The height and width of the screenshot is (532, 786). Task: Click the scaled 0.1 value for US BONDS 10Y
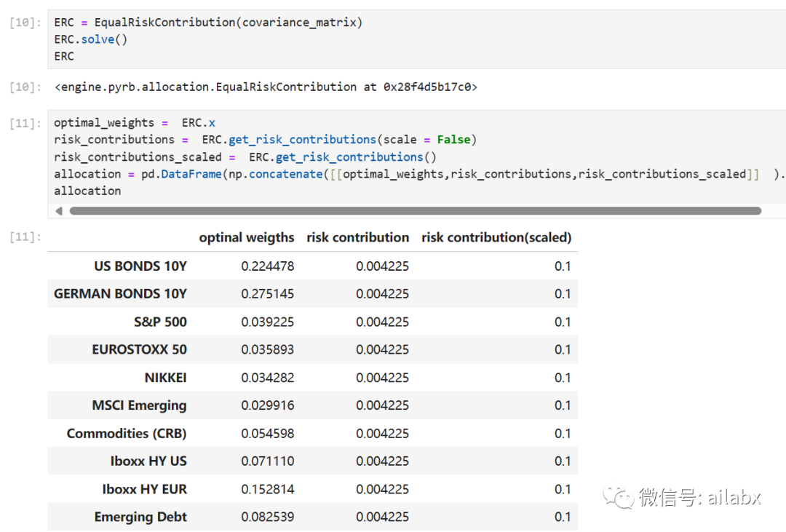(563, 266)
